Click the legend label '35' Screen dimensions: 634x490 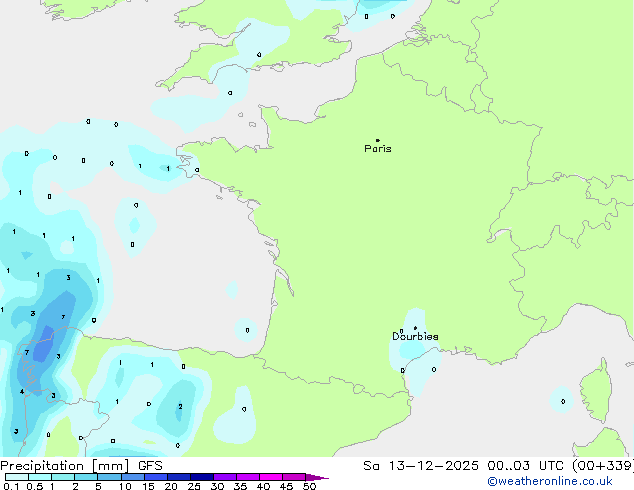pyautogui.click(x=240, y=486)
